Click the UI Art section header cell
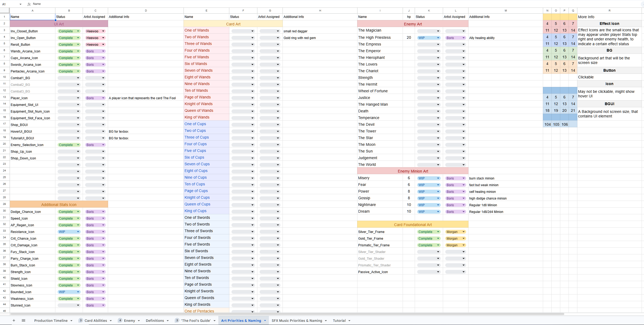The height and width of the screenshot is (325, 644). point(59,24)
